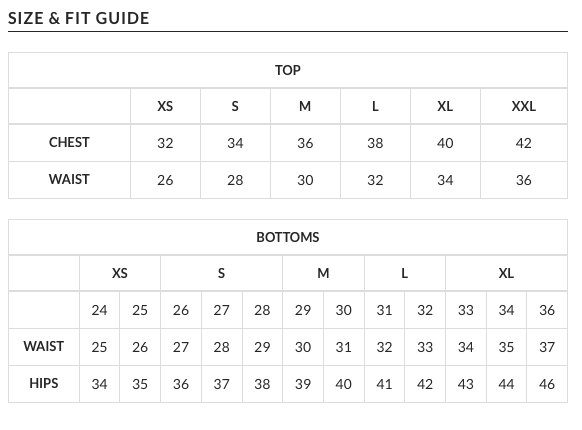Screen dimensions: 582x430
Task: Click the S column header in the BOTTOMS table
Action: coord(222,273)
